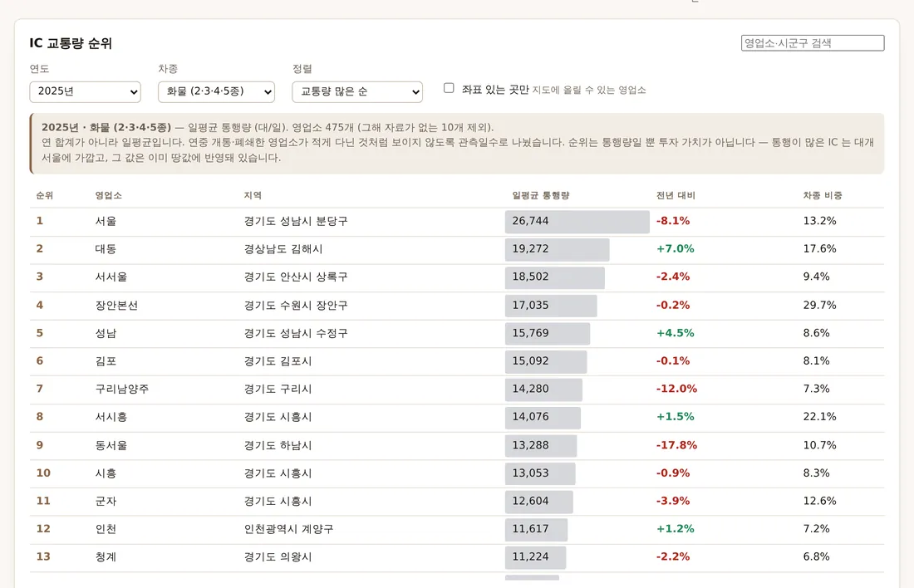Toggle the 좌표 있는 곳만 checkbox
This screenshot has width=914, height=588.
tap(449, 88)
